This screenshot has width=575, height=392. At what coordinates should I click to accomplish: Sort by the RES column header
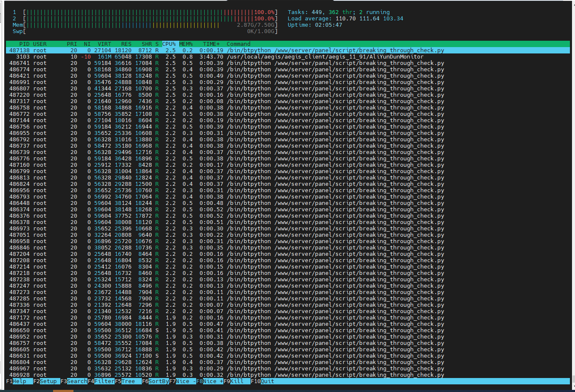tap(126, 44)
